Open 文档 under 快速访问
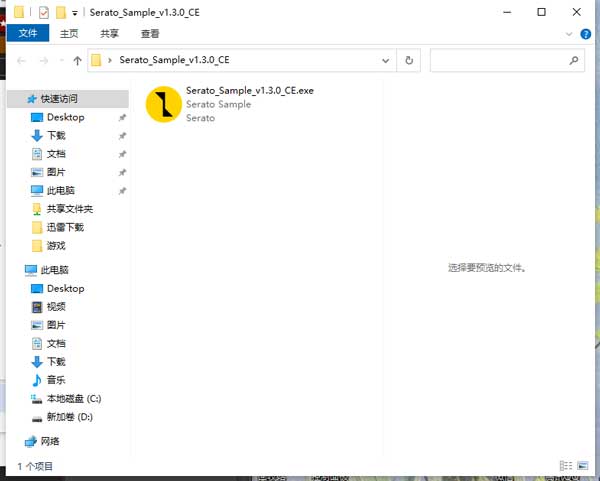600x481 pixels. 56,154
